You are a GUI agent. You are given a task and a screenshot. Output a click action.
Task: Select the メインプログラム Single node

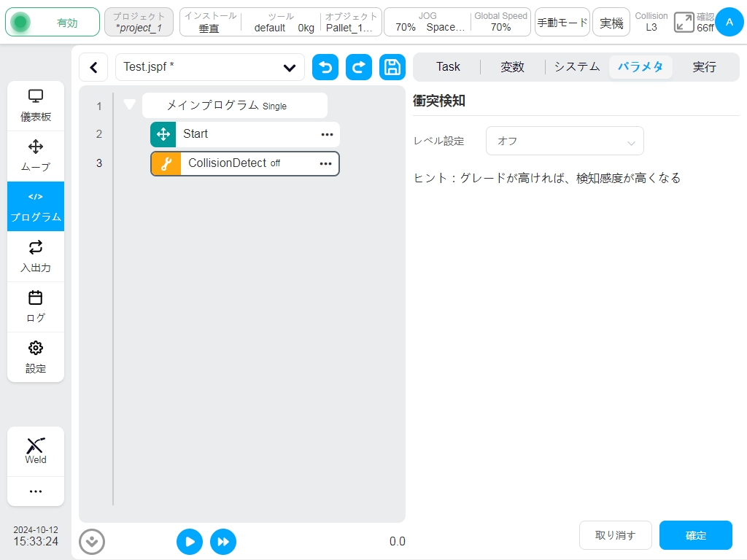tap(235, 105)
